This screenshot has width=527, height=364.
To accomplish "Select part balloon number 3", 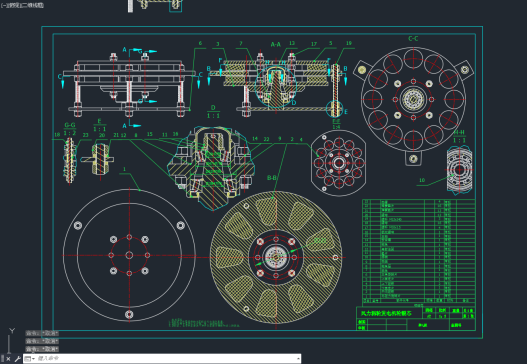I will [x=217, y=44].
